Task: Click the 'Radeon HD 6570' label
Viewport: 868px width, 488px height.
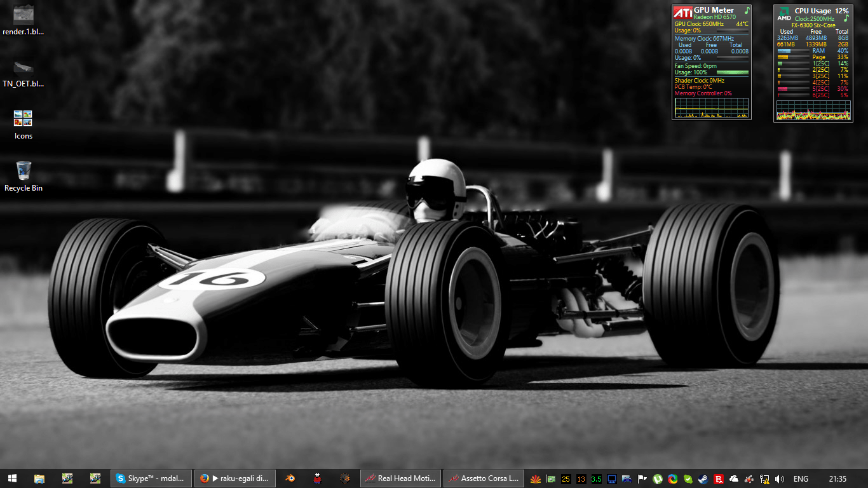Action: (x=714, y=17)
